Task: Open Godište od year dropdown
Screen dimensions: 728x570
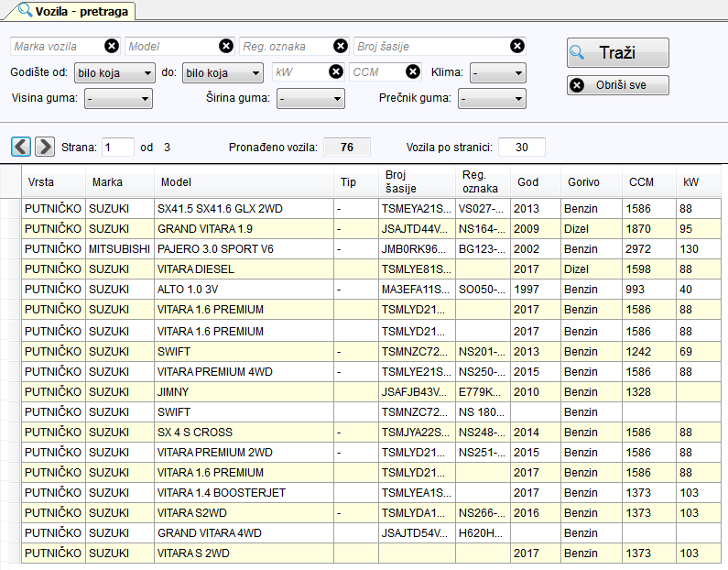Action: (x=114, y=73)
